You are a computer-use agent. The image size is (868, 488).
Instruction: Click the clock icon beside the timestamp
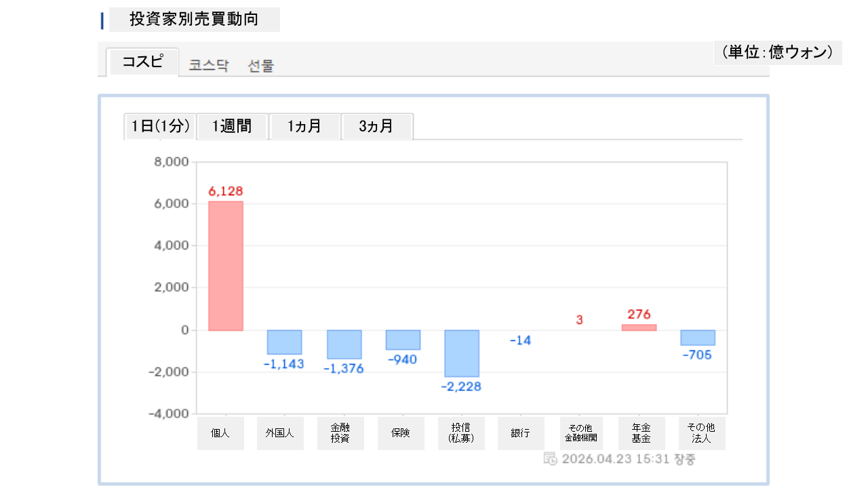click(551, 459)
